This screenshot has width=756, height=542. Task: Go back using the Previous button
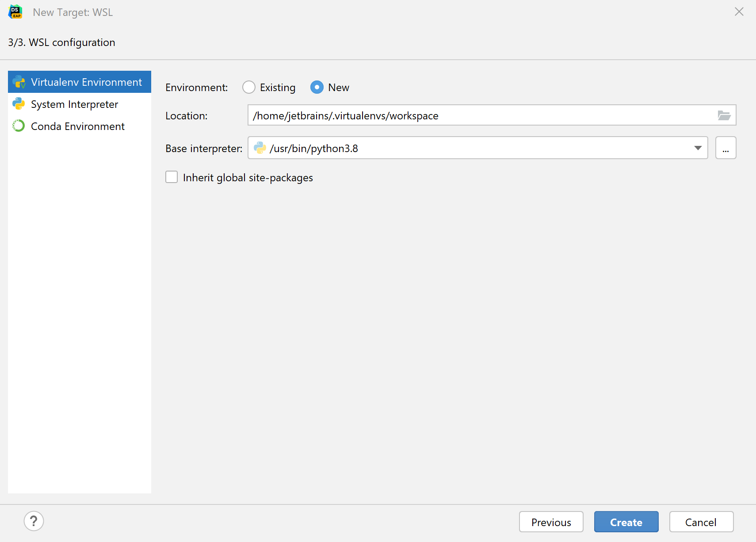click(x=551, y=522)
